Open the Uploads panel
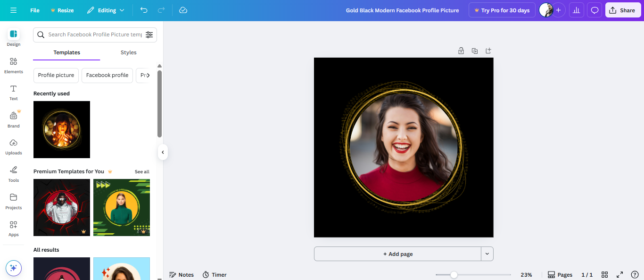The image size is (644, 280). (x=13, y=146)
